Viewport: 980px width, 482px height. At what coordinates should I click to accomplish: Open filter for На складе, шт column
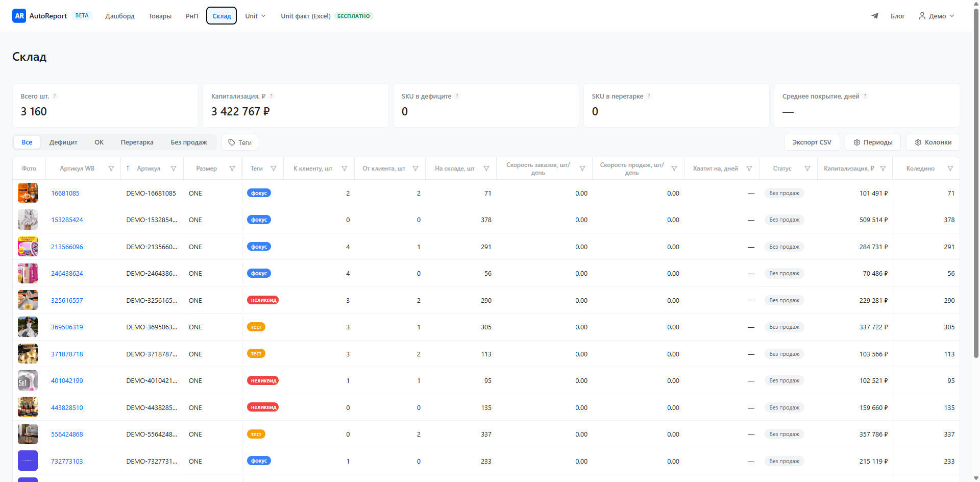(486, 168)
